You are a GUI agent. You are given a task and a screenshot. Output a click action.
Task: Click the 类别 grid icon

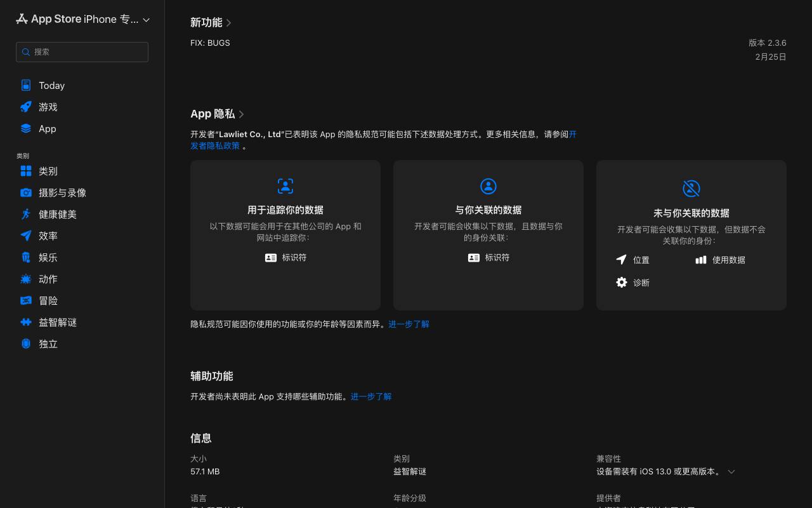[26, 171]
